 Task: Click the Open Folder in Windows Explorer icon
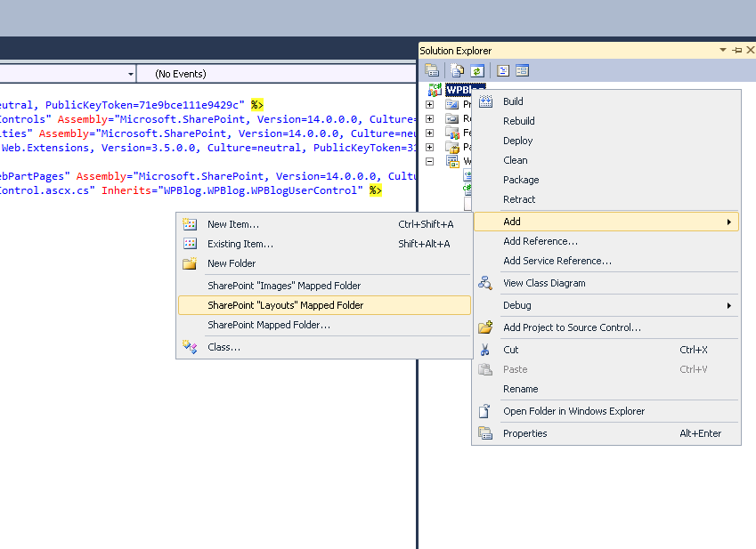[484, 411]
